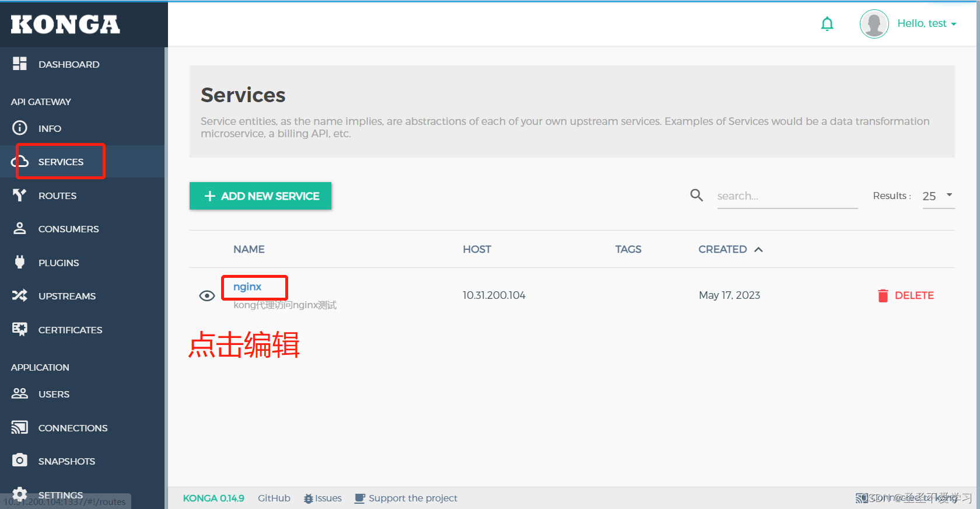This screenshot has height=509, width=980.
Task: Click the Issues bug icon
Action: [309, 498]
